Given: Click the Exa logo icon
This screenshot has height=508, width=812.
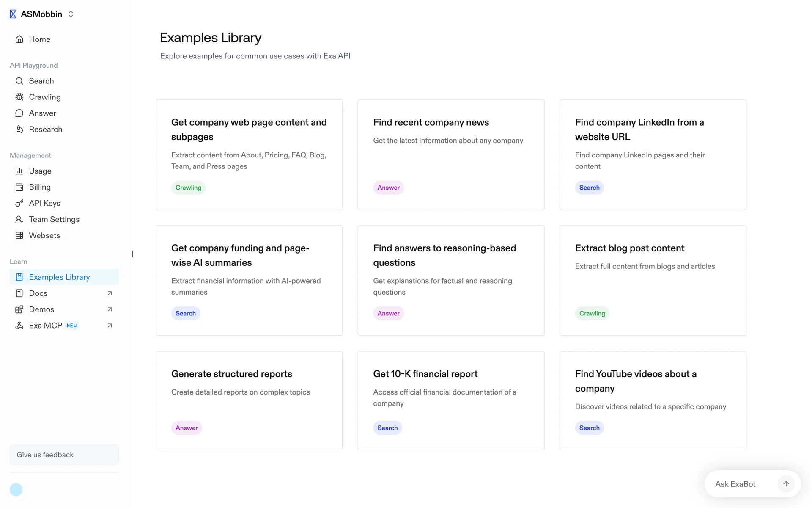Looking at the screenshot, I should tap(13, 14).
